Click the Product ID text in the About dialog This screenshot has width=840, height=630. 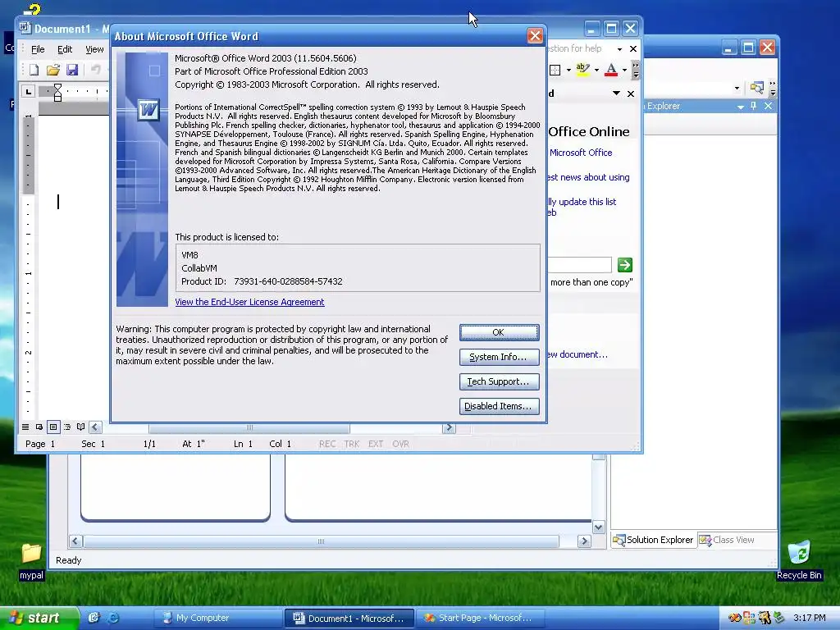click(262, 281)
